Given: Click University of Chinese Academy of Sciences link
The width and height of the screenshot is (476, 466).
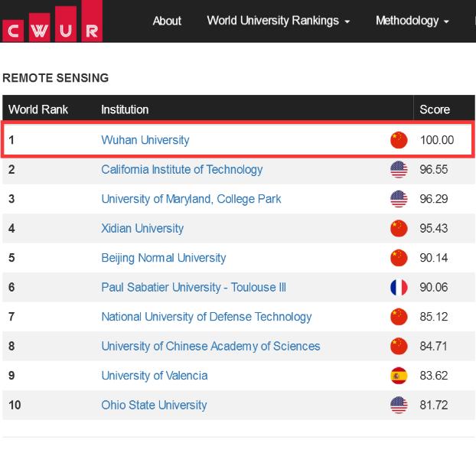Looking at the screenshot, I should [210, 346].
